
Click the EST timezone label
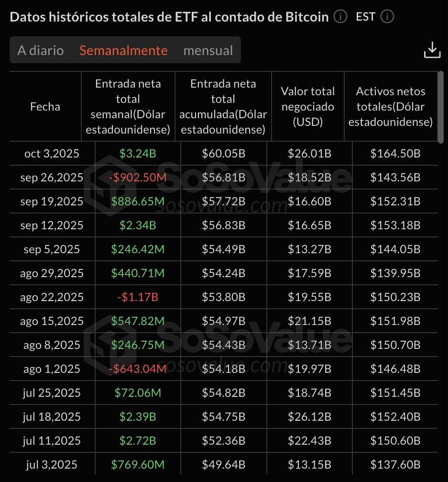click(x=365, y=17)
